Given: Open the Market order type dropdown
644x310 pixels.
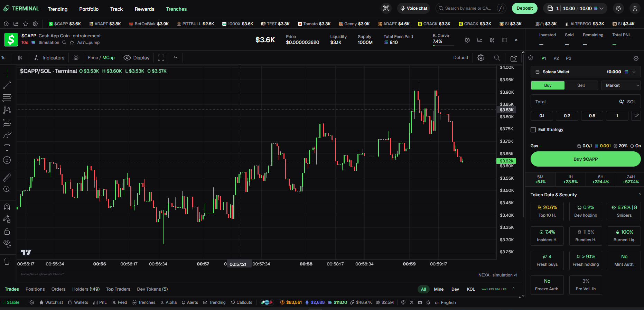Looking at the screenshot, I should tap(621, 85).
